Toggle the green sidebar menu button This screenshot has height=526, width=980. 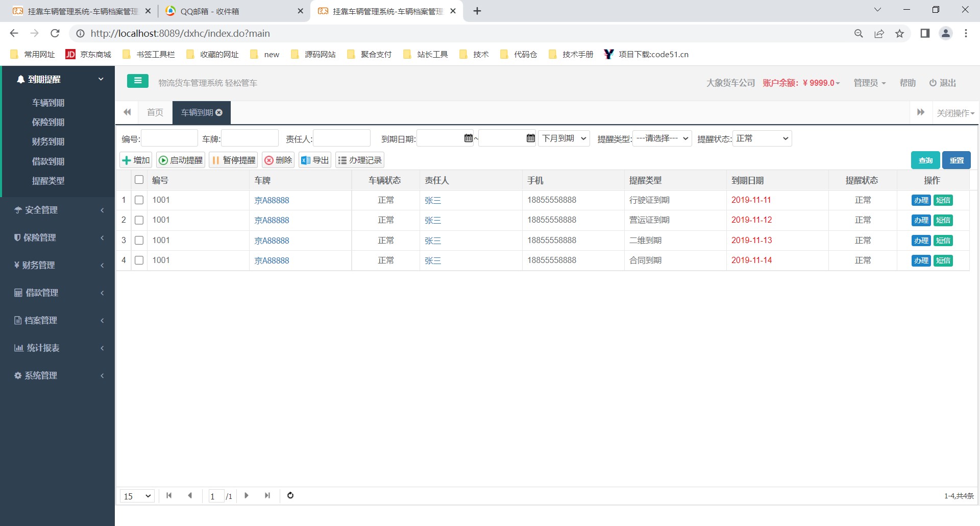tap(138, 81)
